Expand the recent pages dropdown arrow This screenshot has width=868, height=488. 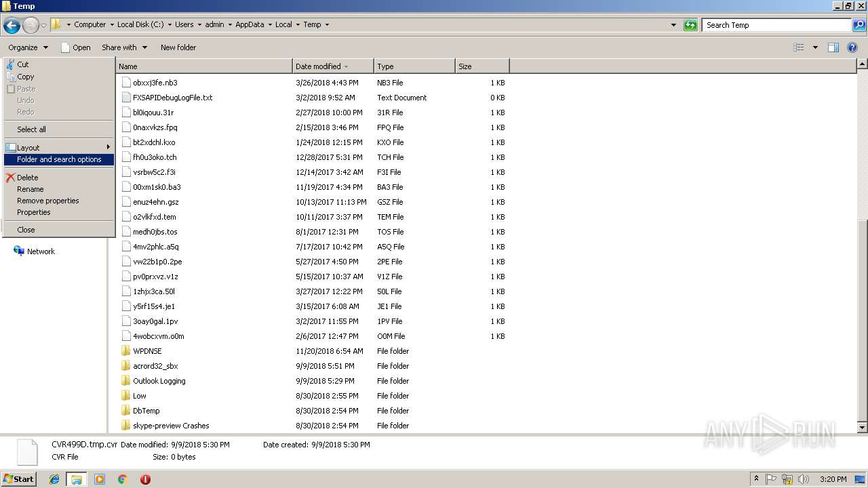coord(43,26)
